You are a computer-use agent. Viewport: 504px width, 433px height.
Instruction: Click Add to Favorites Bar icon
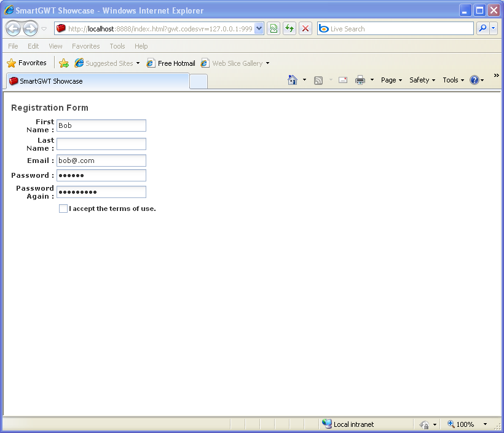tap(64, 63)
